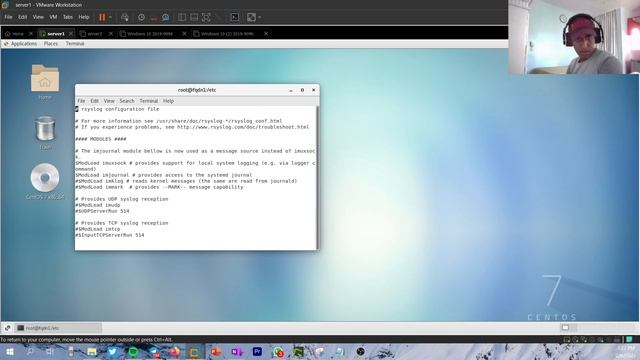Screen dimensions: 640x360
Task: Open the VMware View menu
Action: [x=38, y=17]
